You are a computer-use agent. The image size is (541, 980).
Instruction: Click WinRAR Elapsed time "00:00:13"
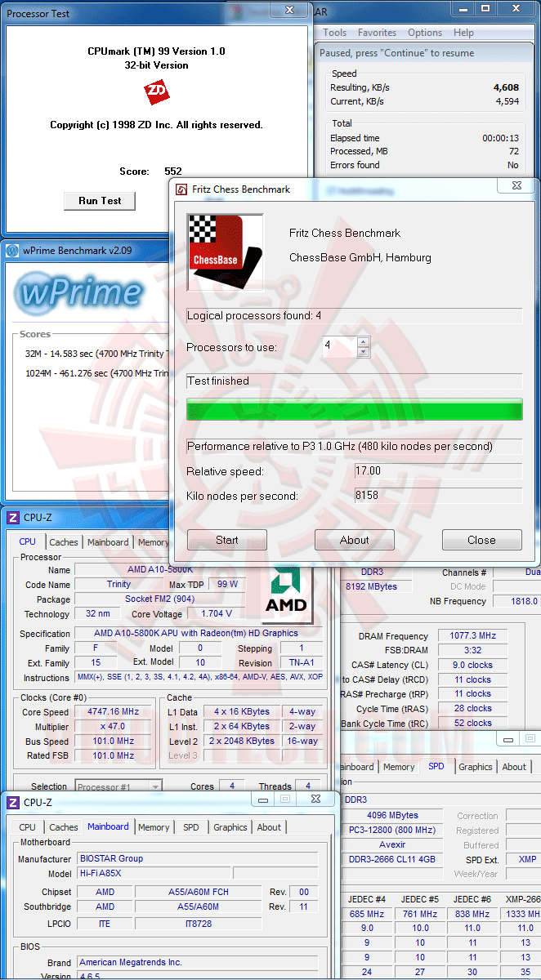500,138
